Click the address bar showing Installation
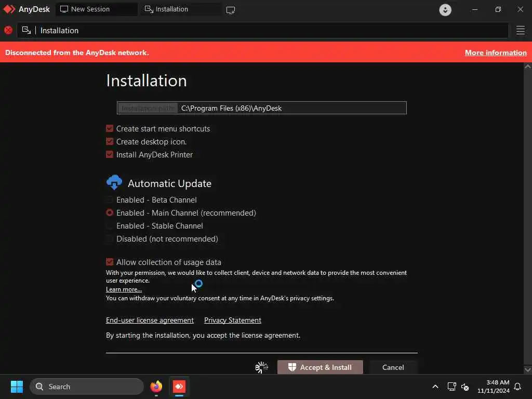 pos(262,30)
